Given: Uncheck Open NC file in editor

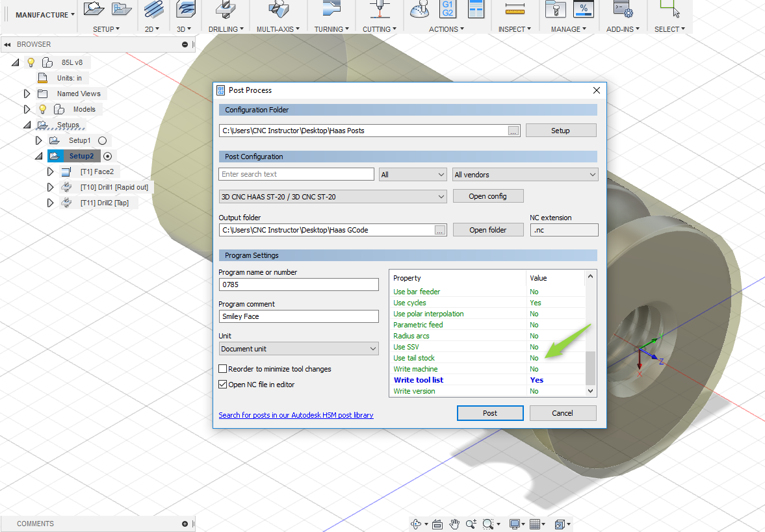Looking at the screenshot, I should pos(223,385).
